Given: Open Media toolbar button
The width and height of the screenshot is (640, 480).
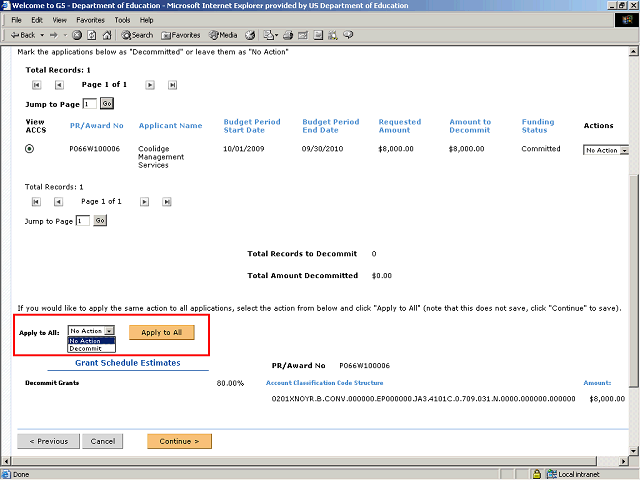Looking at the screenshot, I should pos(223,35).
